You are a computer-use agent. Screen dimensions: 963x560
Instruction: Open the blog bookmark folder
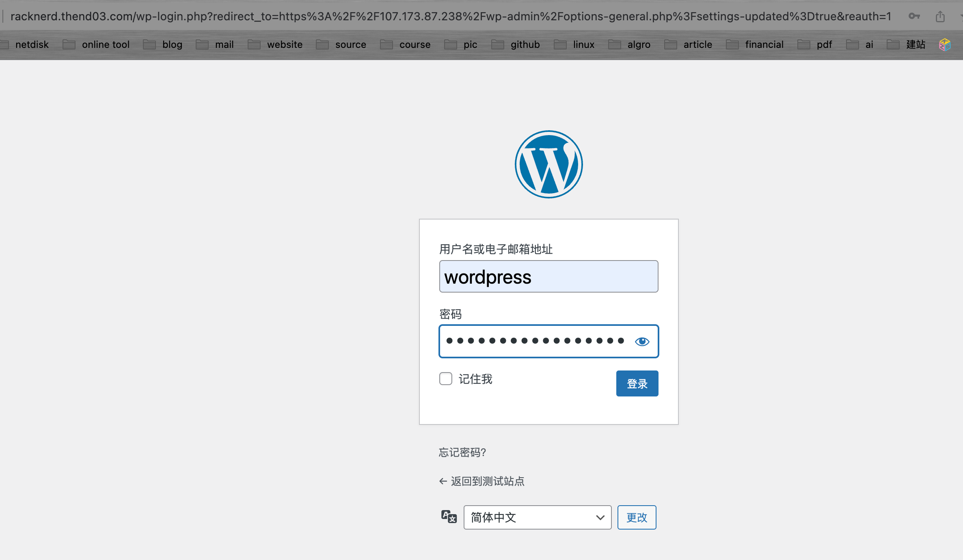(163, 45)
